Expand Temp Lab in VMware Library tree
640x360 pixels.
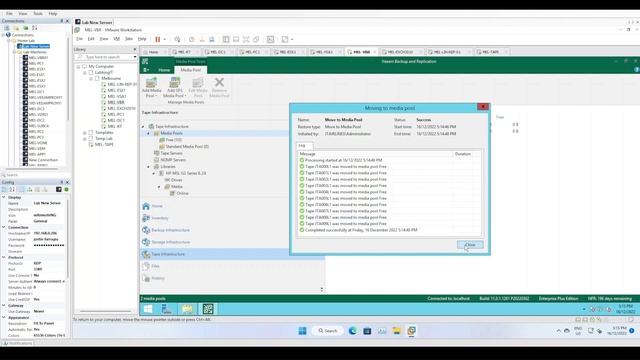[85, 139]
